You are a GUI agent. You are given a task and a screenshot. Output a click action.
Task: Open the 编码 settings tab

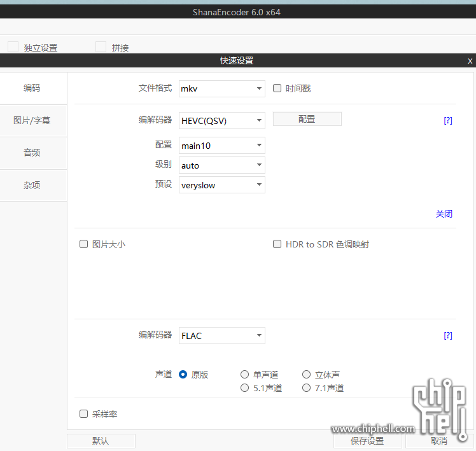click(32, 88)
